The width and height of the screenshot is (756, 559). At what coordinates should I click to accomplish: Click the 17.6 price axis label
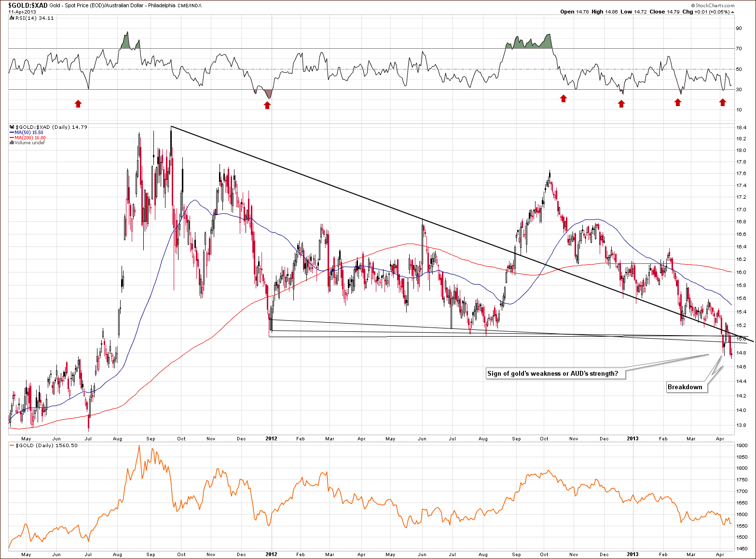tap(741, 174)
